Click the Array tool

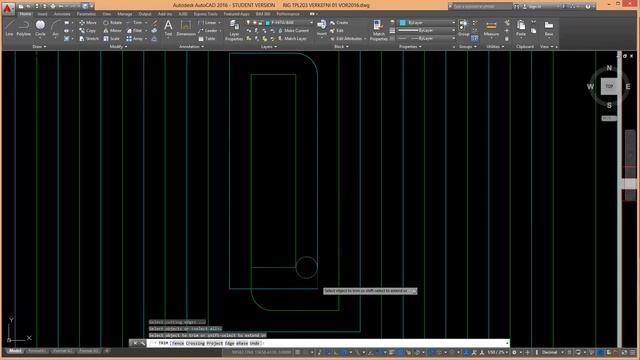136,38
